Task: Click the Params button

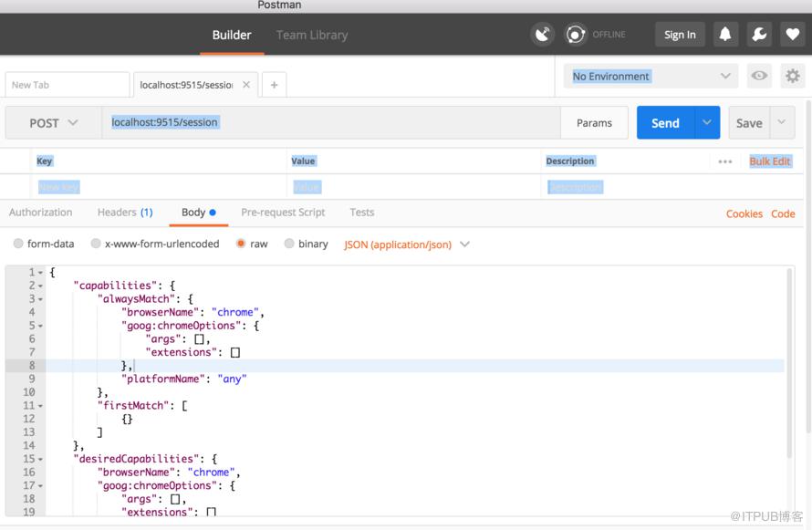Action: click(x=594, y=122)
